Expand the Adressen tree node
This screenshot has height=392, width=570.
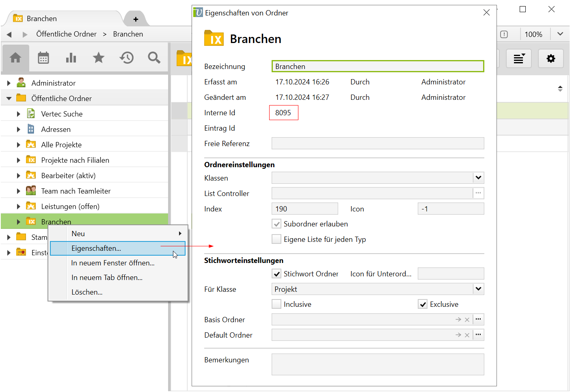pos(18,129)
